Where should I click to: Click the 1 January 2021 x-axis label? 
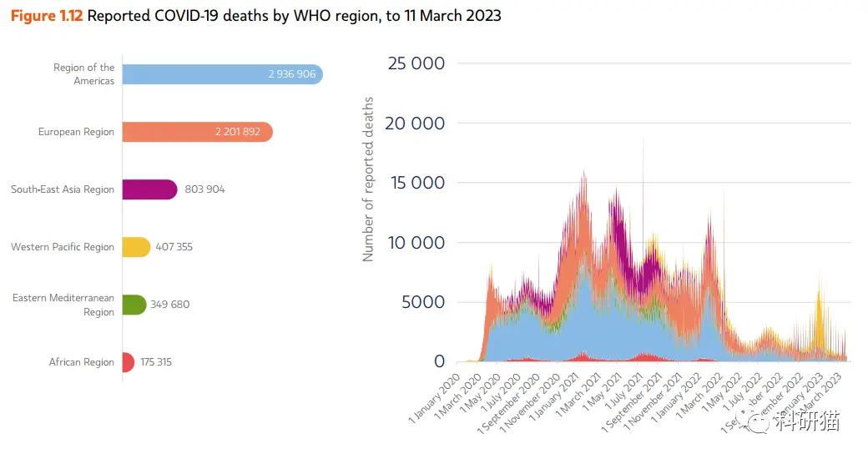(x=553, y=397)
